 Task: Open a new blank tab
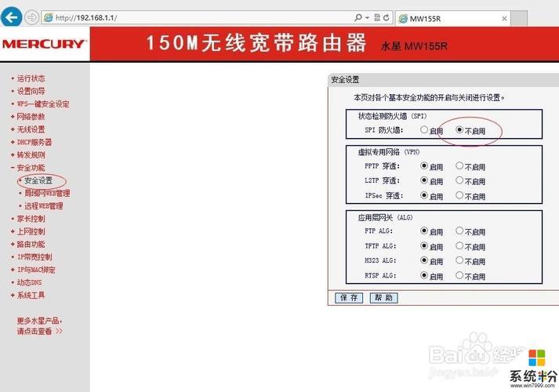pyautogui.click(x=519, y=19)
